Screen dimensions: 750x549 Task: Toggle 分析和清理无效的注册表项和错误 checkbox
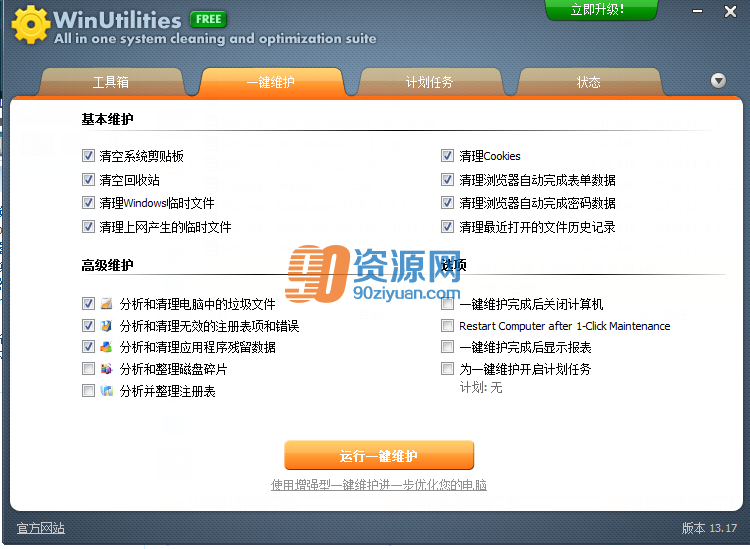88,325
